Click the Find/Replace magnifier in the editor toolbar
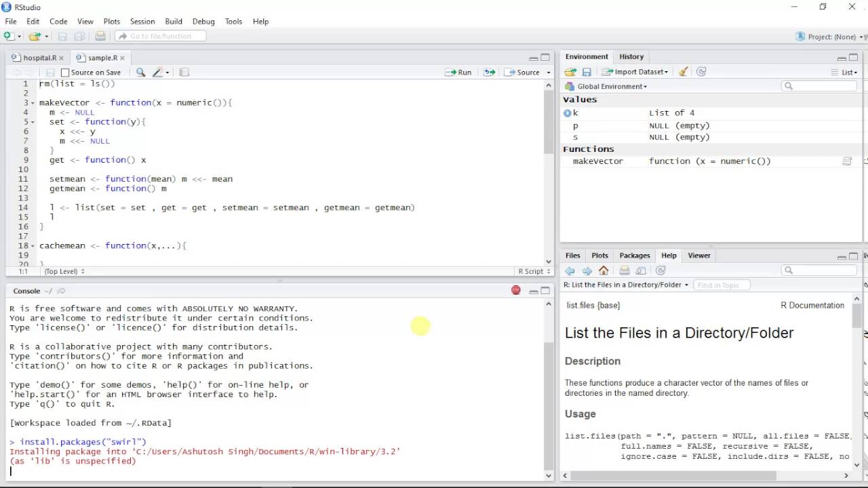Screen dimensions: 868x488 (x=140, y=72)
